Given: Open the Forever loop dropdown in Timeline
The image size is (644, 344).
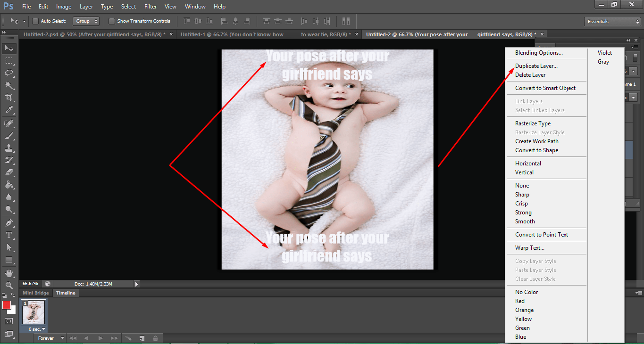Looking at the screenshot, I should click(50, 338).
